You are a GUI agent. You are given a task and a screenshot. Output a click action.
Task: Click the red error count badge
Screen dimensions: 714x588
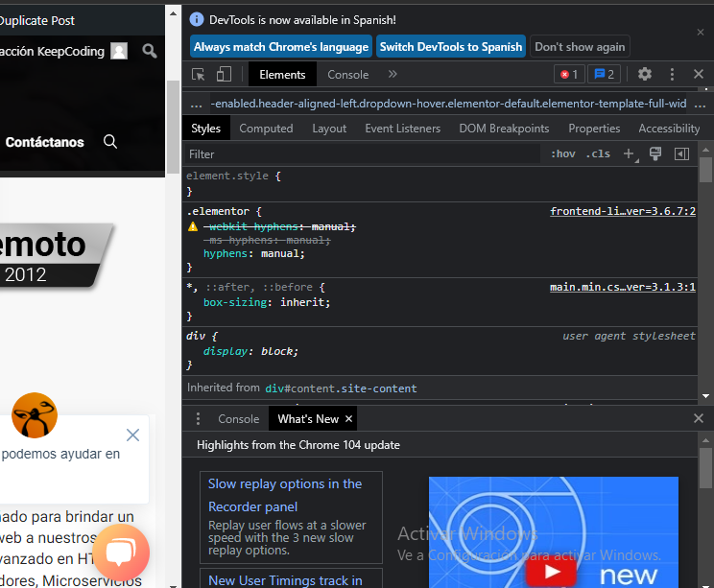pyautogui.click(x=569, y=74)
